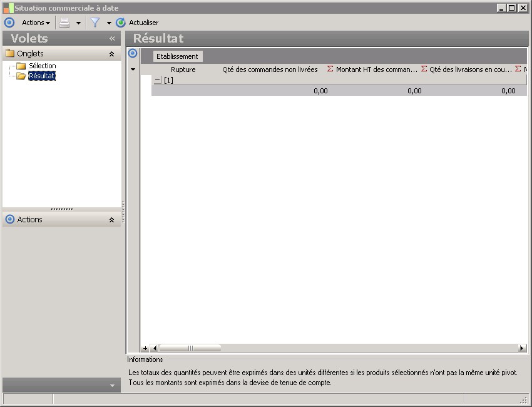
Task: Click the horizontal scrollbar right arrow
Action: 522,348
